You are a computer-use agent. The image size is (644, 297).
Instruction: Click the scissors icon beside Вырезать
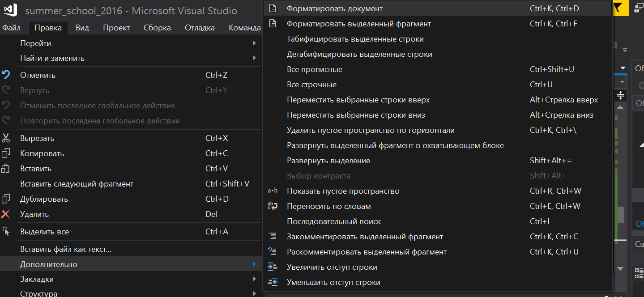pos(6,138)
